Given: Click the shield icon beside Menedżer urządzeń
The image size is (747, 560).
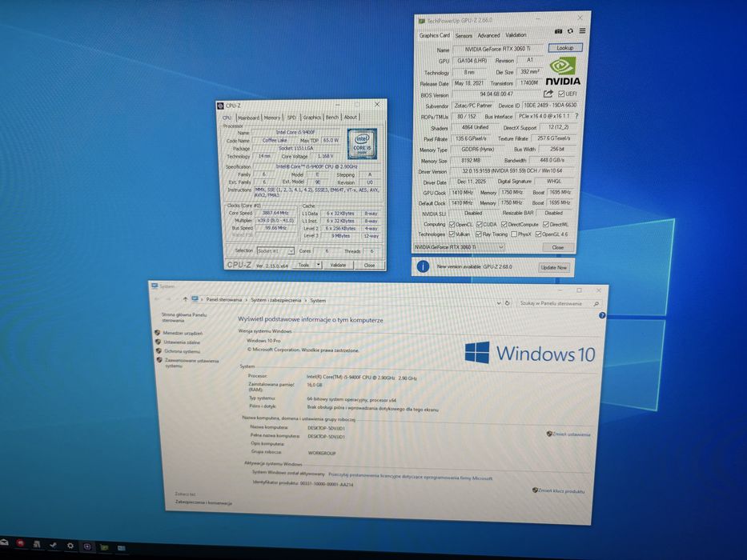Looking at the screenshot, I should coord(158,333).
